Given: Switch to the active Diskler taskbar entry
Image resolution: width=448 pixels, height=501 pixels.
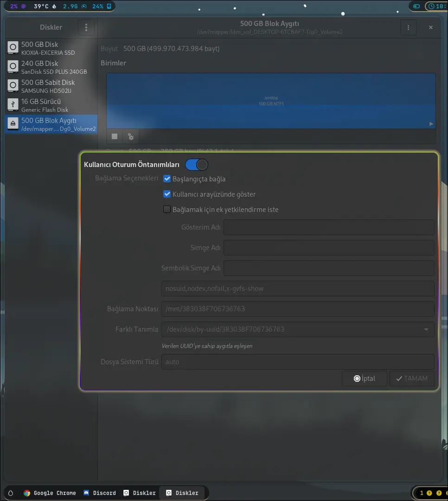Looking at the screenshot, I should click(x=182, y=493).
